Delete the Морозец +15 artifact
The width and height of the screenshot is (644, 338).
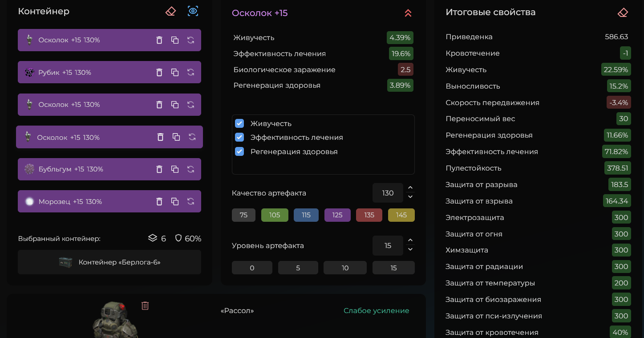point(159,202)
